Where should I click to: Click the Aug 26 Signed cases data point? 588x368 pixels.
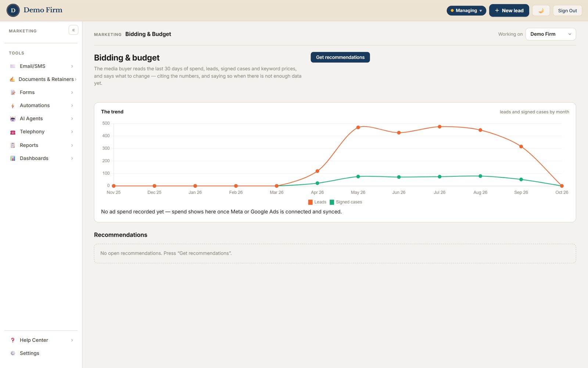coord(480,176)
